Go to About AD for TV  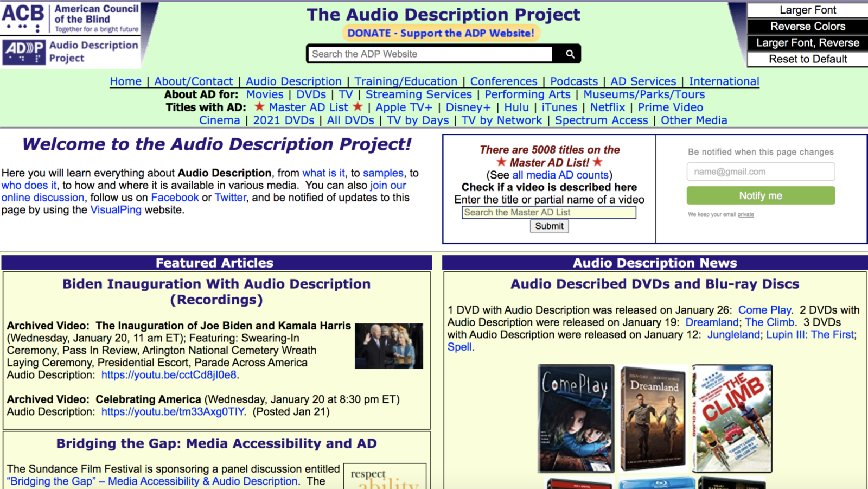[x=346, y=94]
